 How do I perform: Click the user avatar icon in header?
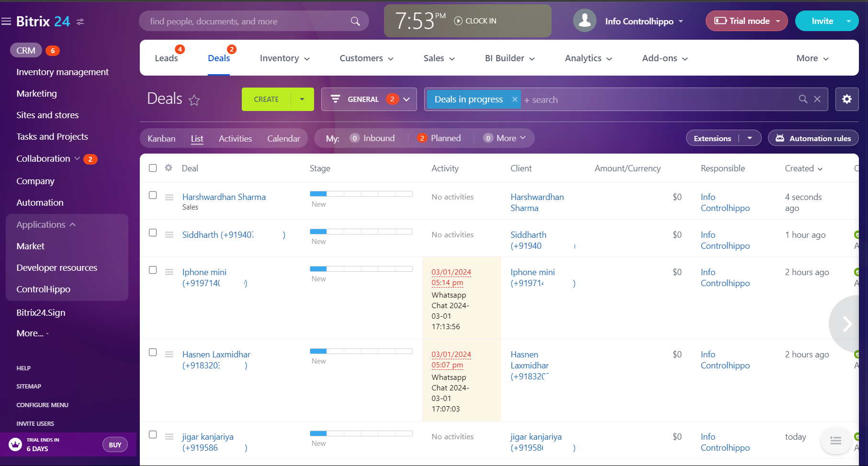pos(584,21)
